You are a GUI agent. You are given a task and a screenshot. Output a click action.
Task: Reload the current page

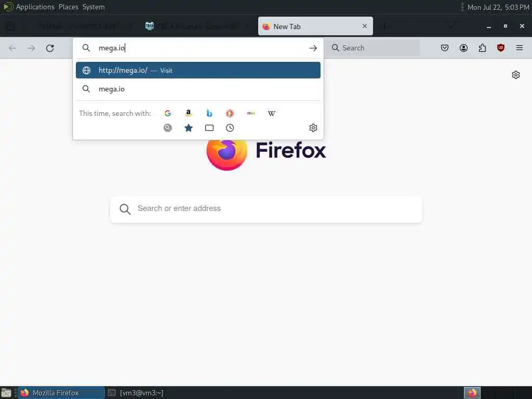50,48
